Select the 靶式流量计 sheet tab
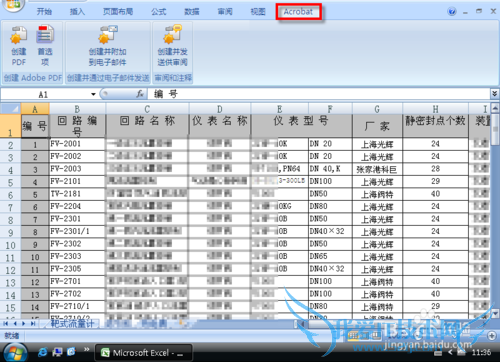 click(72, 324)
